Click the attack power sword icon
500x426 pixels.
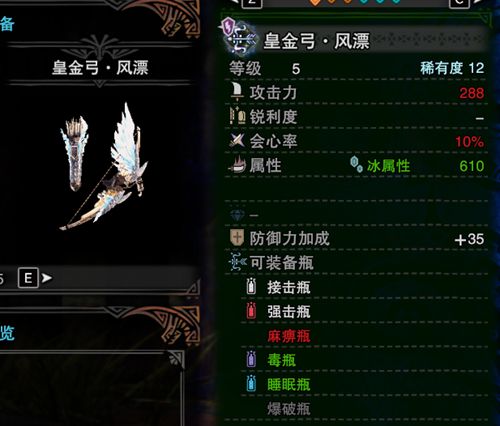(x=237, y=92)
